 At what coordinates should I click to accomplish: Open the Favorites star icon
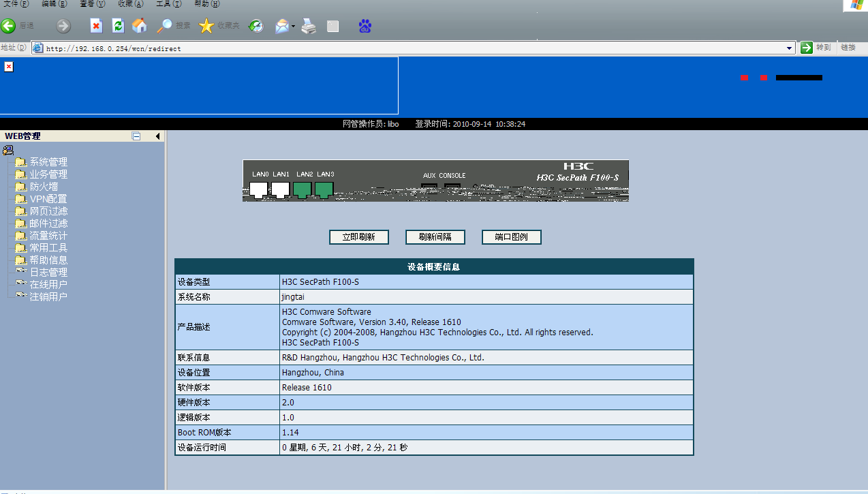(206, 26)
